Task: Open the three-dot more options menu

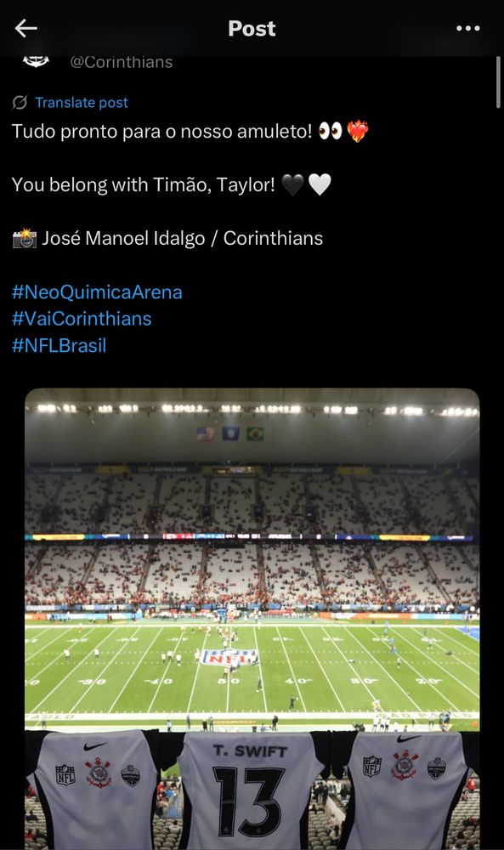Action: 467,28
